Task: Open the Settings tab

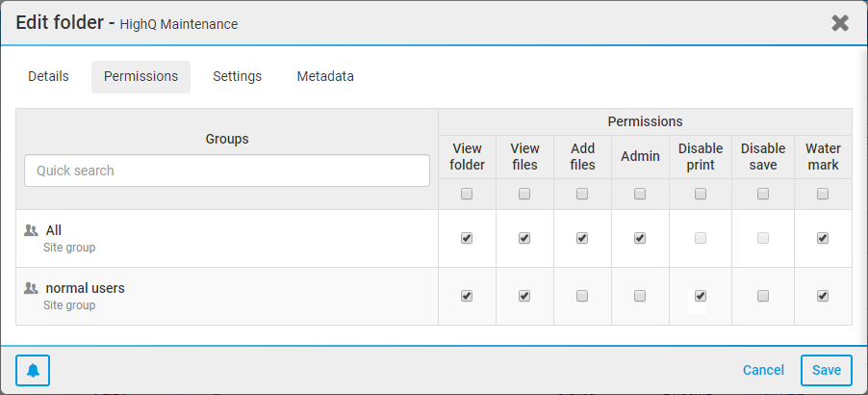Action: click(237, 76)
